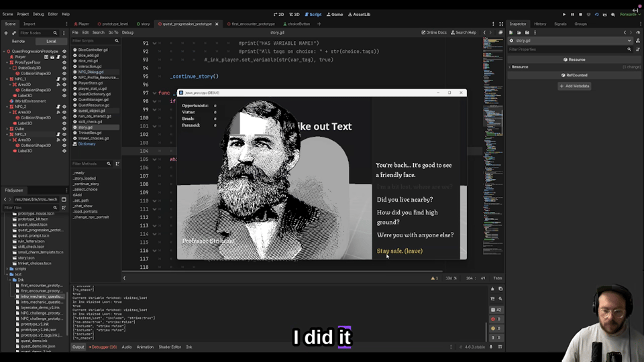The height and width of the screenshot is (362, 644).
Task: Open the Forward+ renderer dropdown
Action: pyautogui.click(x=630, y=14)
